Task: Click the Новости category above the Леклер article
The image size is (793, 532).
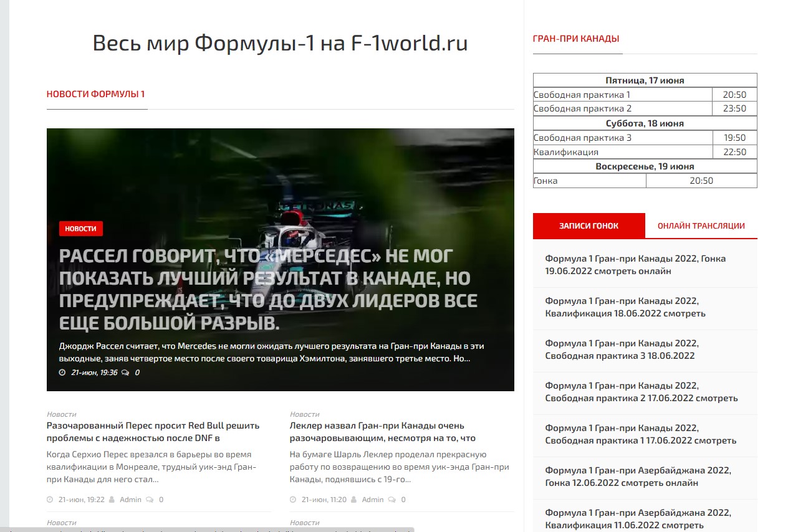Action: pyautogui.click(x=305, y=414)
